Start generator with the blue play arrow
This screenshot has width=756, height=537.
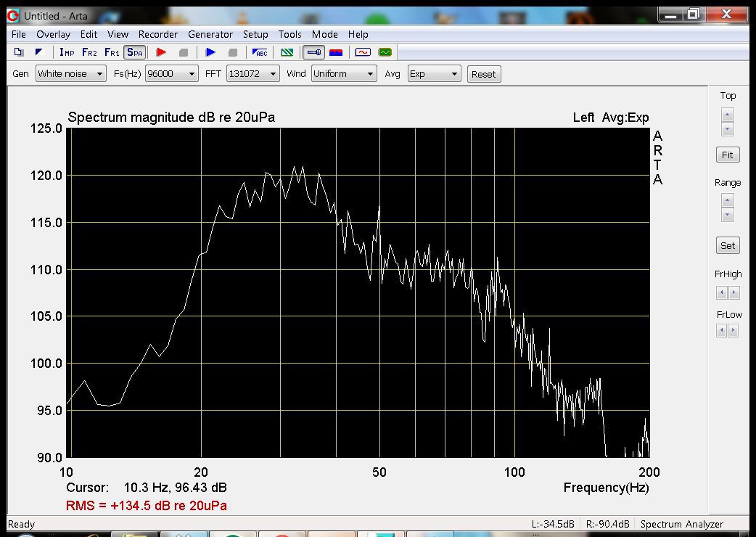point(210,52)
